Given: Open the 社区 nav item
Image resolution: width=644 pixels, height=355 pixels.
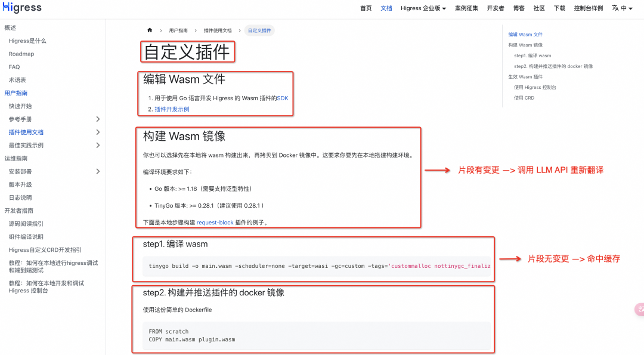Looking at the screenshot, I should (x=539, y=8).
